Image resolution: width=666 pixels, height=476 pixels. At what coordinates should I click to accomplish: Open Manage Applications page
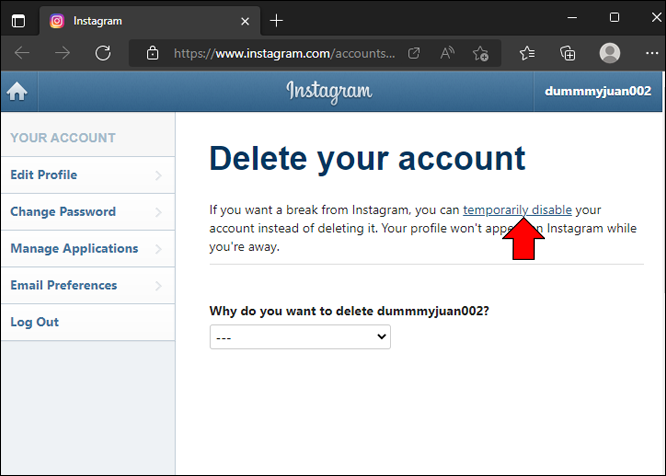click(x=88, y=248)
